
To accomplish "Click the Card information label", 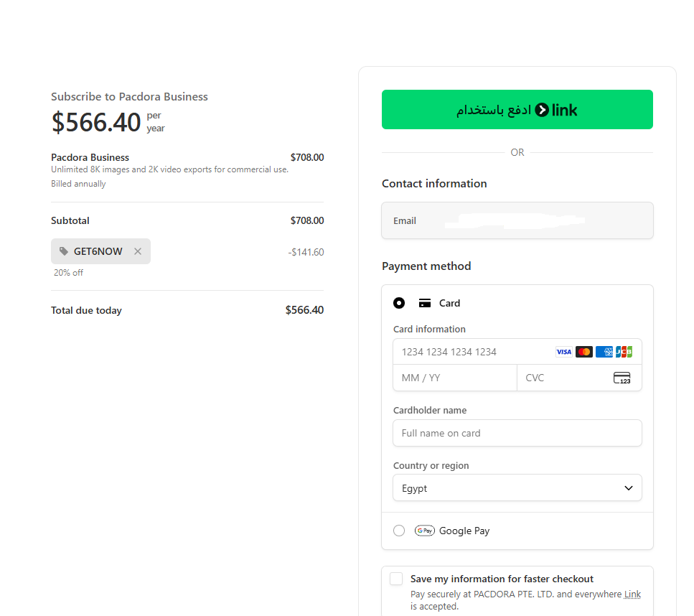I will click(429, 329).
